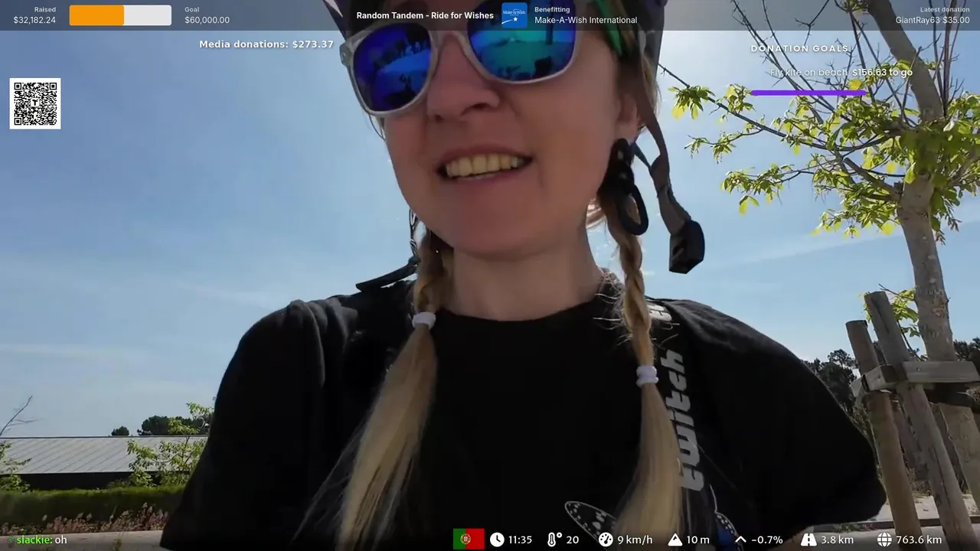Click the orange fundraising progress bar
Viewport: 980px width, 551px height.
click(x=120, y=15)
